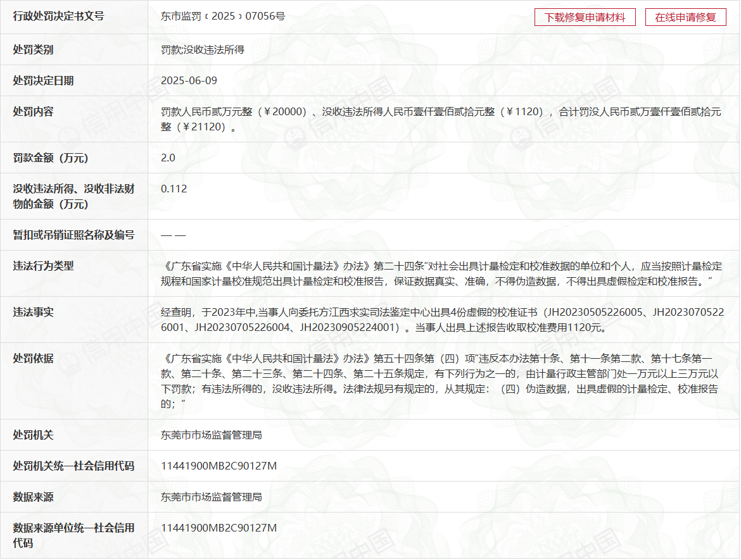Screen dimensions: 741x560
Task: Click the 暂扣或吊销证照名称及编号 label
Action: coord(73,235)
